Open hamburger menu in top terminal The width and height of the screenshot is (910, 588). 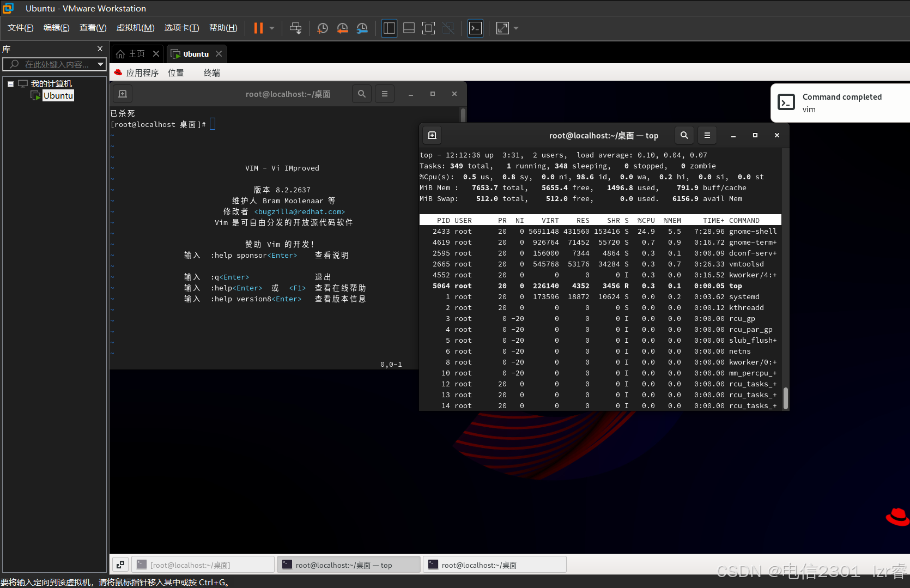pos(707,135)
